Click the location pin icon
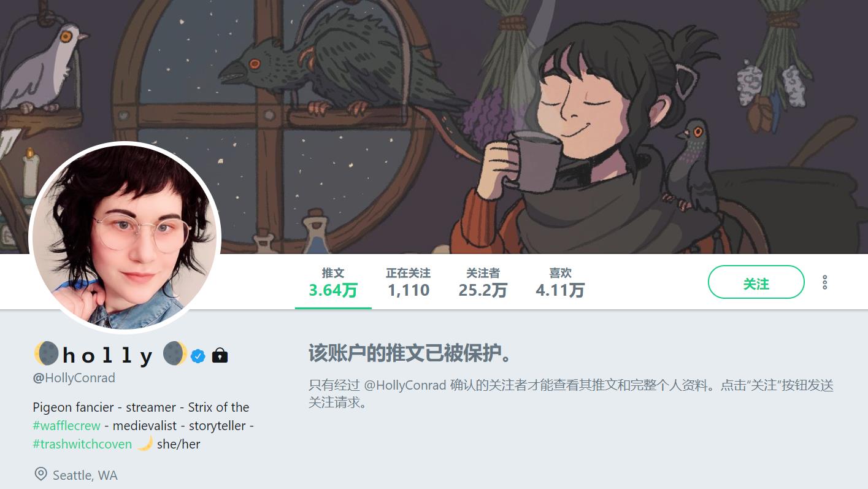868x489 pixels. tap(40, 474)
